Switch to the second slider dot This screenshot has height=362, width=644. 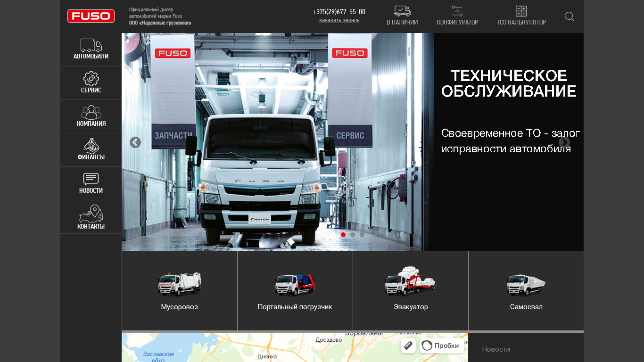tap(353, 235)
